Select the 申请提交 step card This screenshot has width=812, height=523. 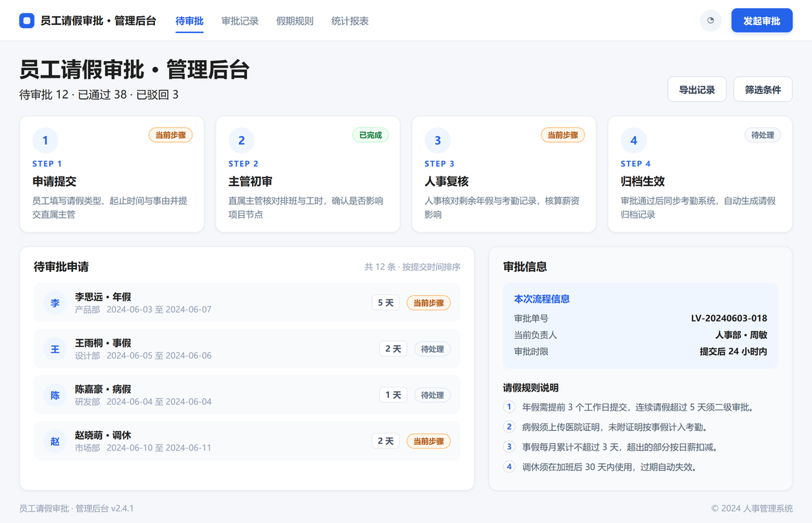pyautogui.click(x=112, y=175)
